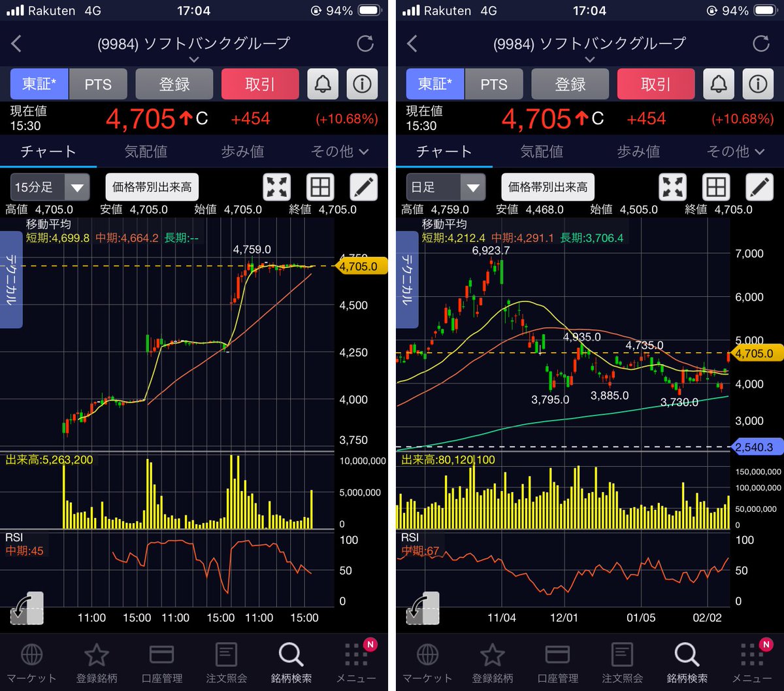The width and height of the screenshot is (784, 691).
Task: Refresh the quote on the right screen
Action: click(x=761, y=44)
